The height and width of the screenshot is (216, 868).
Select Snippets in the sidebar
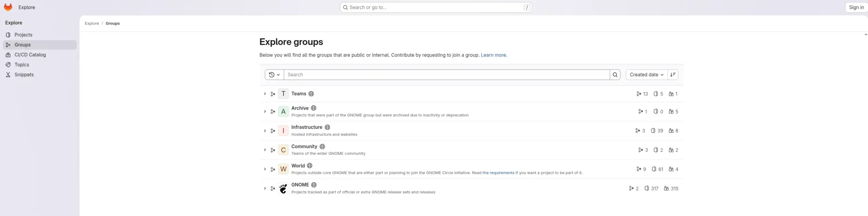[24, 75]
